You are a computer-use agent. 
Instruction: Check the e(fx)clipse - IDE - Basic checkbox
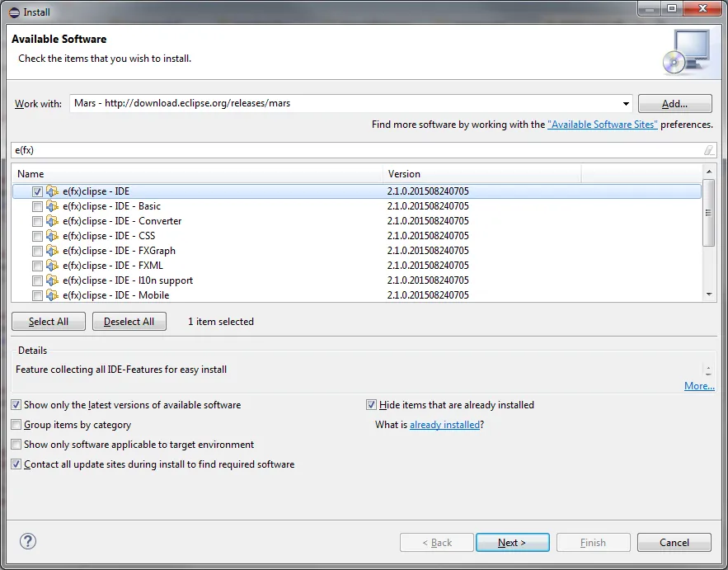(37, 206)
